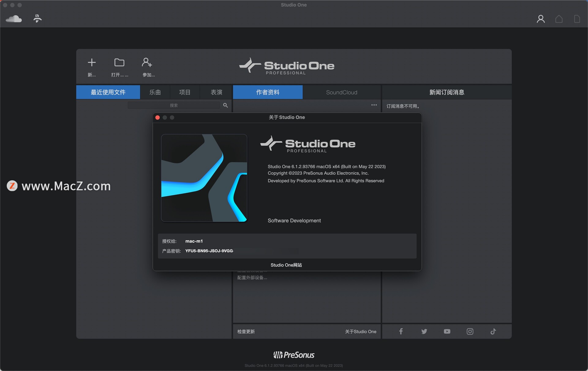
Task: Switch to the 乐曲 tab
Action: click(x=155, y=92)
